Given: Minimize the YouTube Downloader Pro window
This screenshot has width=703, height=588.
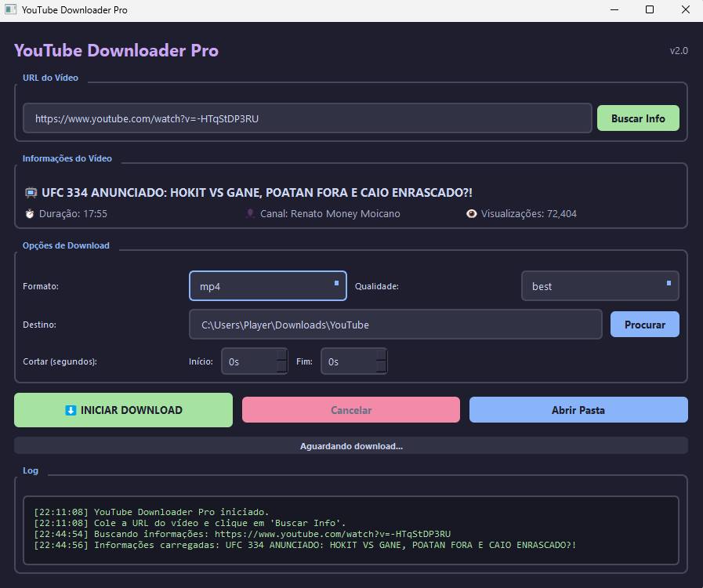Looking at the screenshot, I should [614, 9].
